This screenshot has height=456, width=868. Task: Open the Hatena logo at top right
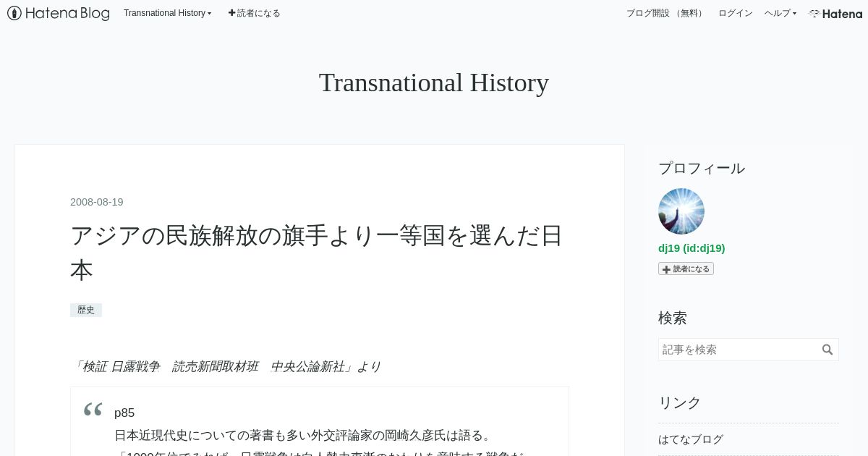click(x=835, y=13)
